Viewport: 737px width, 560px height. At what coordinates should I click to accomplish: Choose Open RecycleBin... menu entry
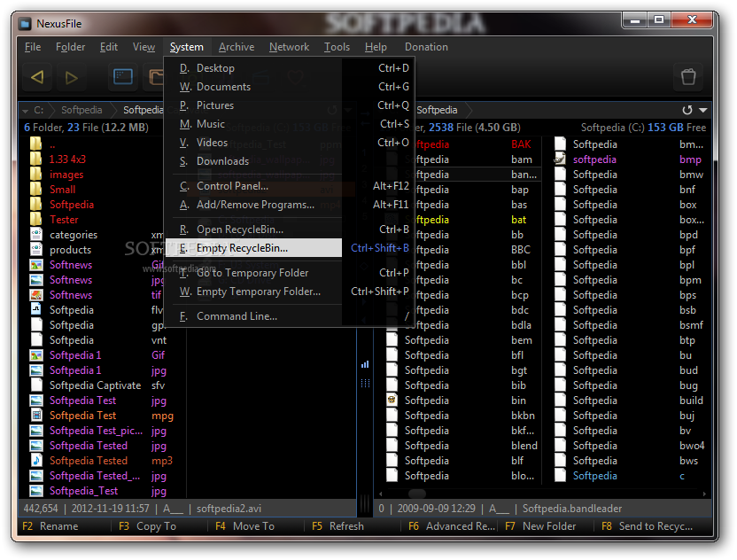(291, 229)
